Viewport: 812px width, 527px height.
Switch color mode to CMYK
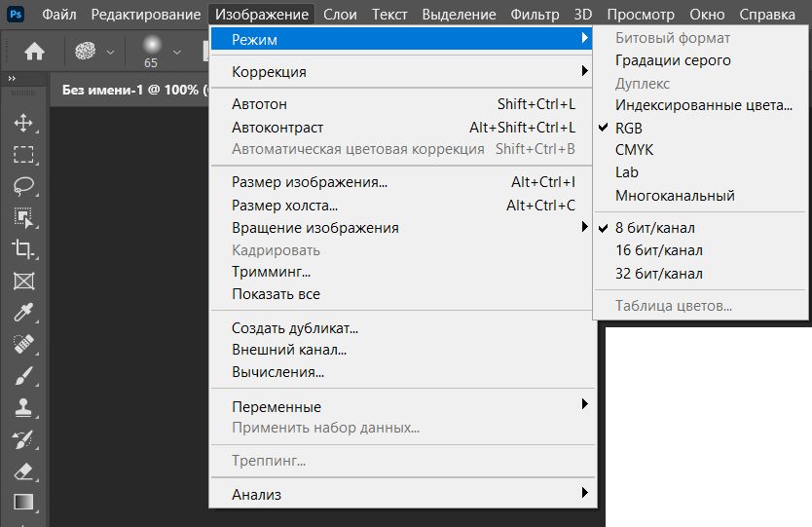point(634,150)
